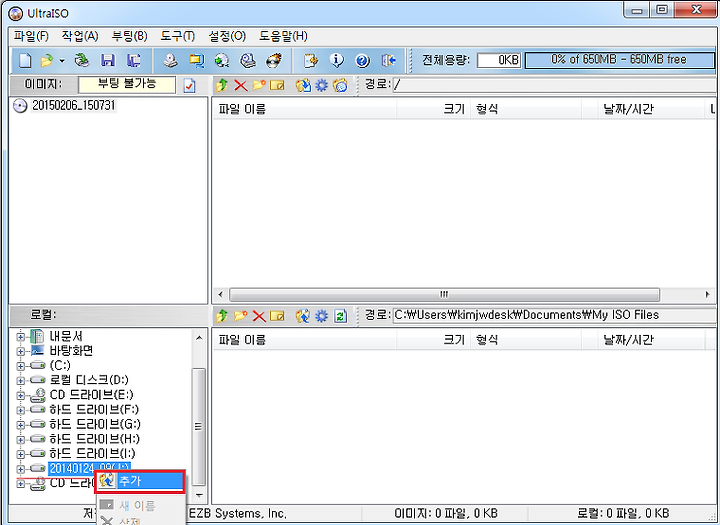Click the boot info checkmark document icon

[x=189, y=85]
